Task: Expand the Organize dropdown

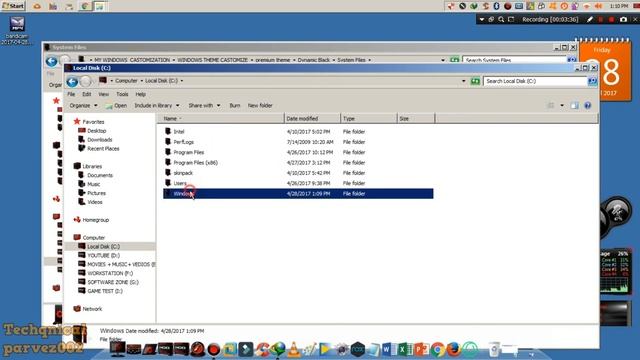Action: pyautogui.click(x=83, y=106)
